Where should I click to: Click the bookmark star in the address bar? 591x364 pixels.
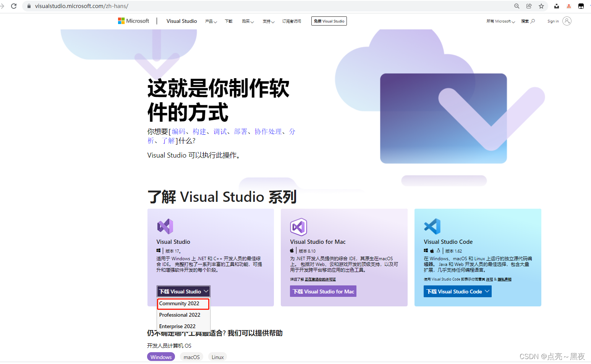[x=541, y=6]
